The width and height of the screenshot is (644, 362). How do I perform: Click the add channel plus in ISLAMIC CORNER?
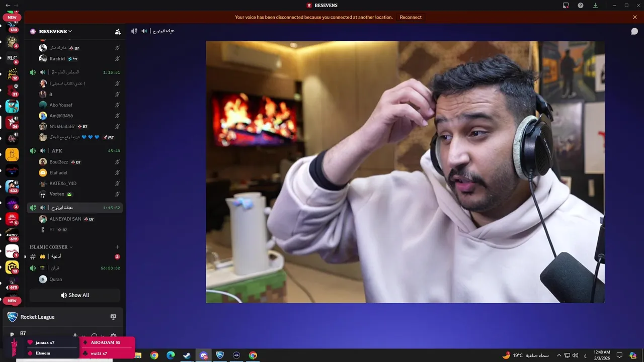coord(117,247)
